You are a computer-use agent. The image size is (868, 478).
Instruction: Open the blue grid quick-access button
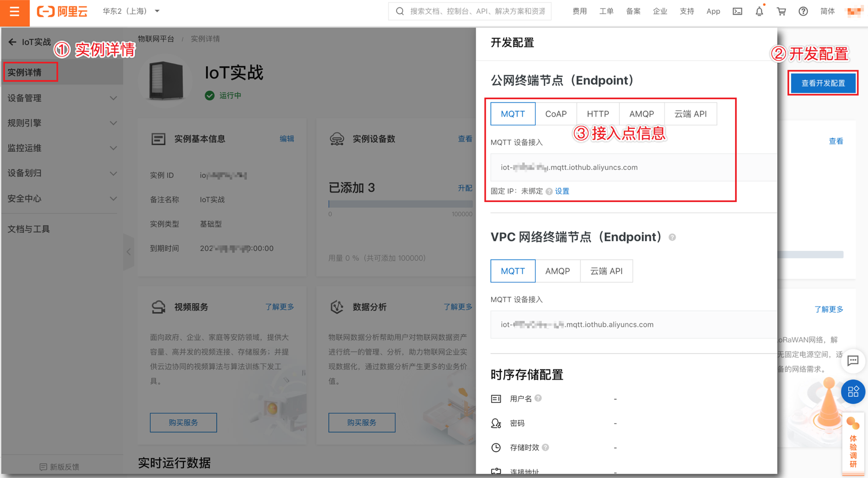tap(853, 392)
